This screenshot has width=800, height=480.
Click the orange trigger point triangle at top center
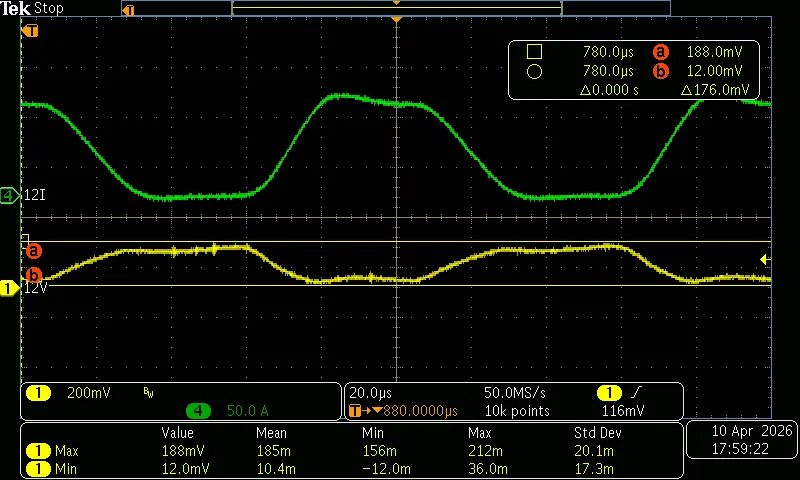(x=396, y=19)
